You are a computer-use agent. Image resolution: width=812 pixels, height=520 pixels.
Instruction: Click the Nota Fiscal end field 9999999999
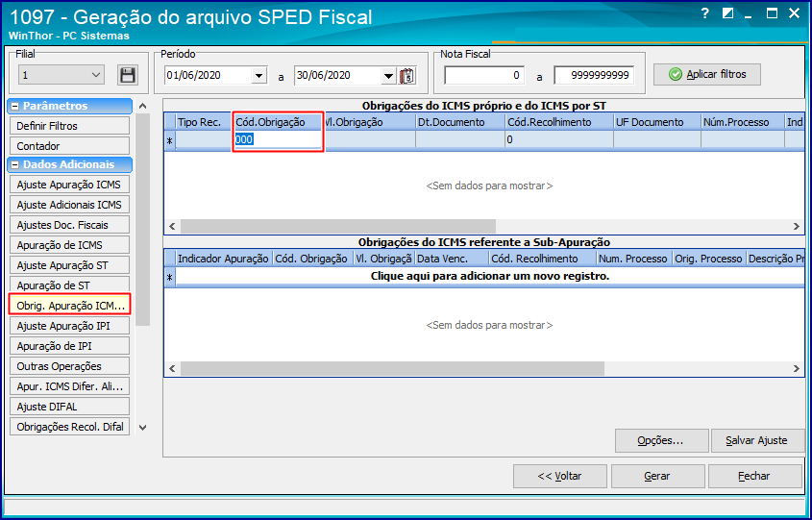(x=594, y=75)
